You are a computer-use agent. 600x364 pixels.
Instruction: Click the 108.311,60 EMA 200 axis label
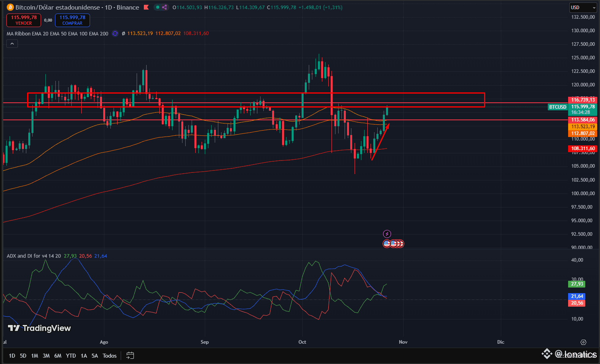click(x=583, y=149)
